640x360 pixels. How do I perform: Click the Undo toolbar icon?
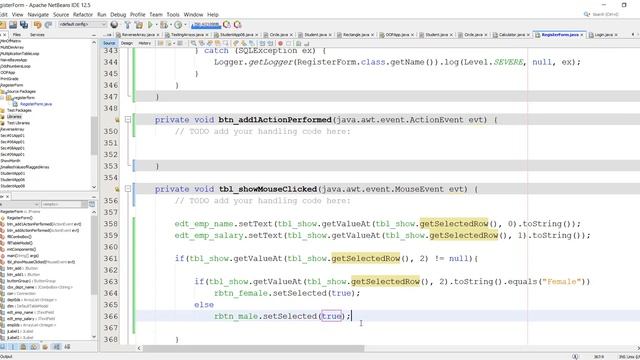click(x=37, y=24)
